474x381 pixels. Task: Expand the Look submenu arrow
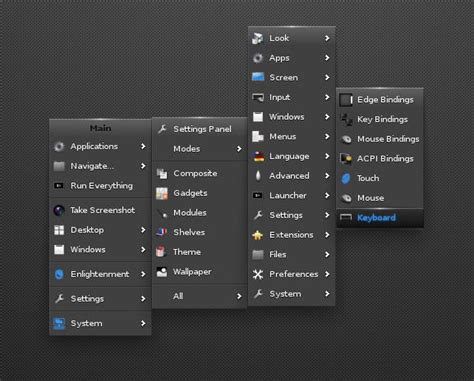coord(327,38)
